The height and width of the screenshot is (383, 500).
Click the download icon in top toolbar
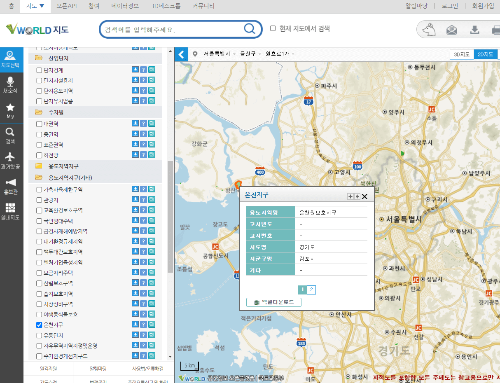coord(474,30)
